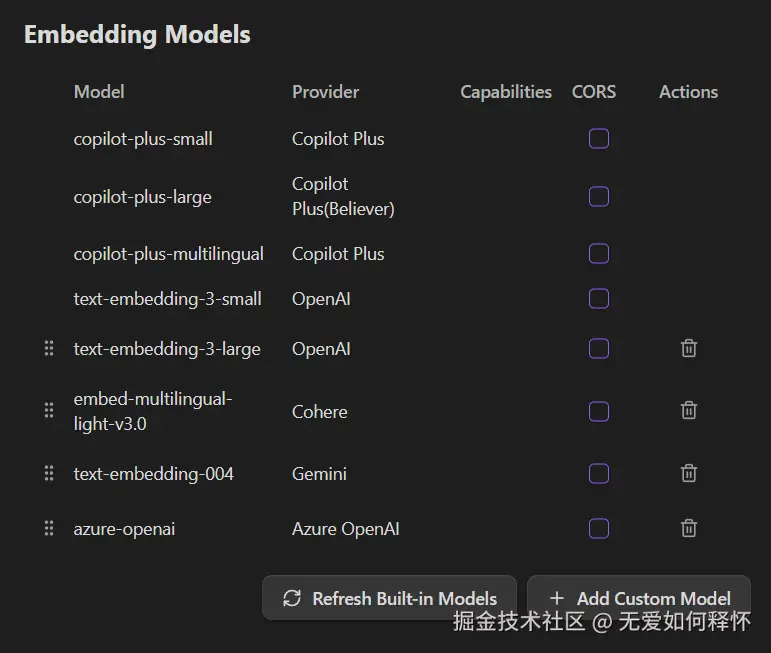Click drag handle for azure-openai row
The width and height of the screenshot is (771, 653).
pyautogui.click(x=49, y=528)
